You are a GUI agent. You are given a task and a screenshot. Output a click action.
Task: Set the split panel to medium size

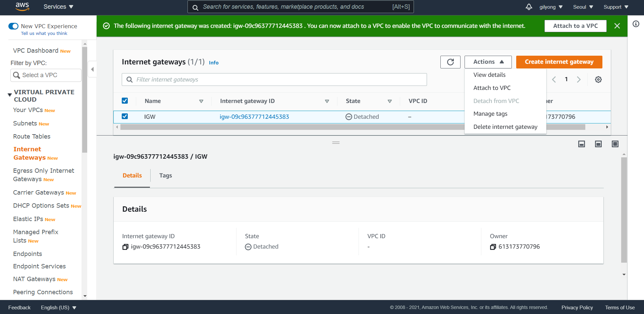tap(598, 144)
